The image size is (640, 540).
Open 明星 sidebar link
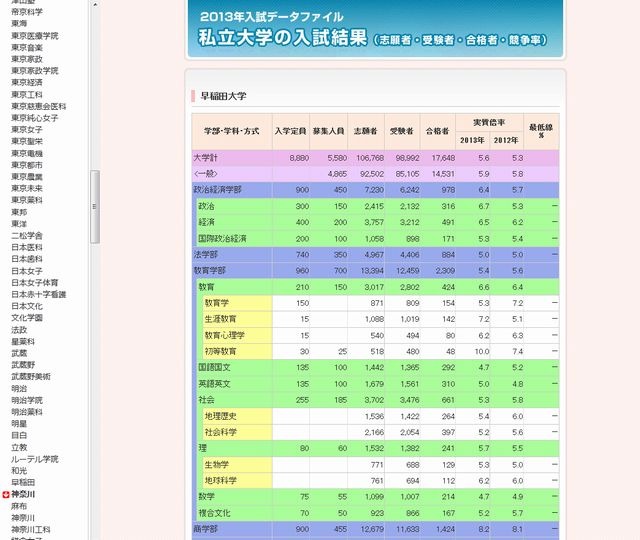pyautogui.click(x=19, y=424)
